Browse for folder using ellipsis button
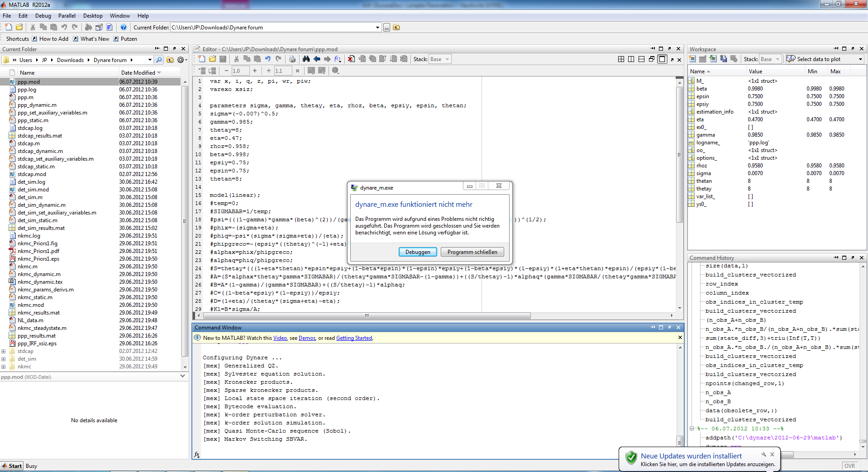 (x=386, y=28)
